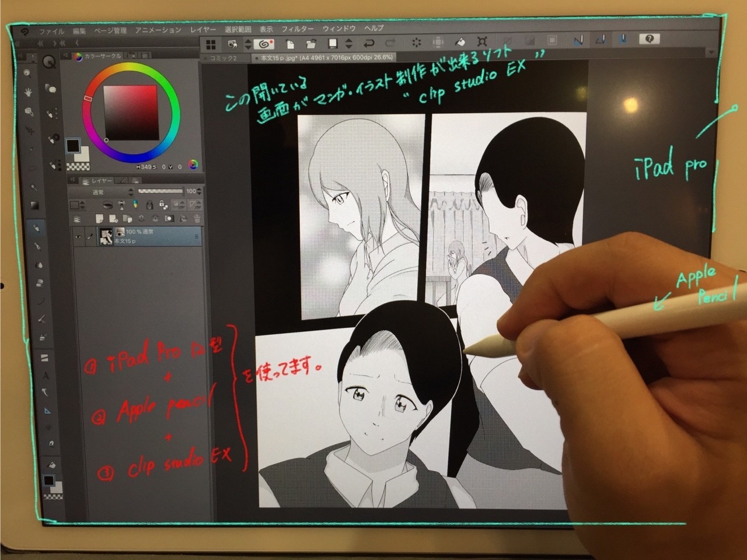Open the help question mark button
The width and height of the screenshot is (747, 560).
coord(649,39)
